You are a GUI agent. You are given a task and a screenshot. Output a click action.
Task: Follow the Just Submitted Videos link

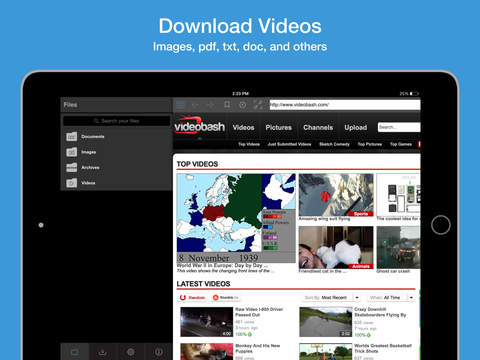(x=289, y=144)
